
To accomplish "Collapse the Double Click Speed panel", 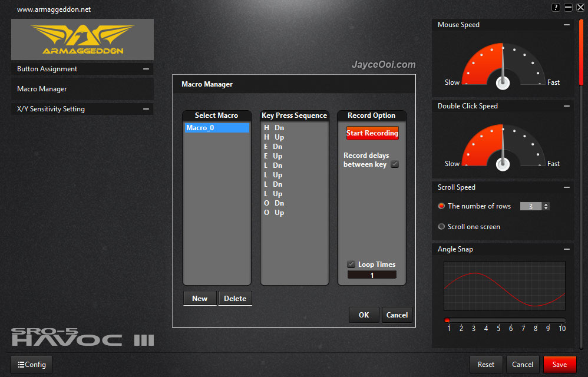I will (567, 106).
